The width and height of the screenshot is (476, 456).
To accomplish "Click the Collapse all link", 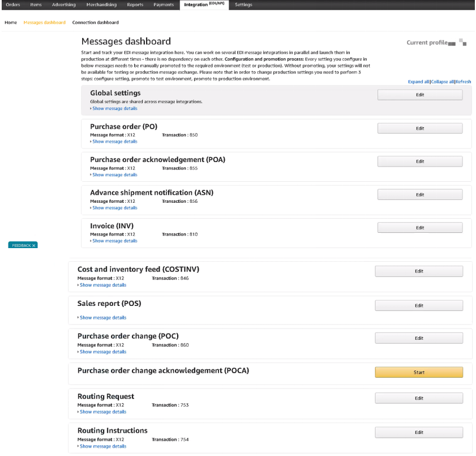I will 442,82.
